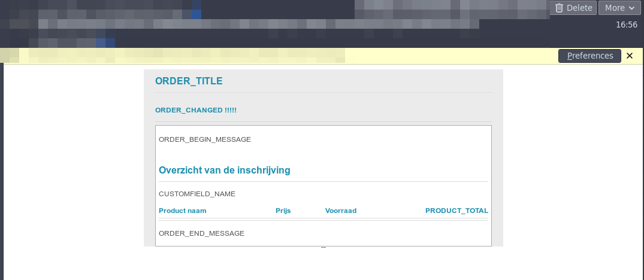Click the Product naam column header
This screenshot has width=644, height=280.
tap(182, 211)
